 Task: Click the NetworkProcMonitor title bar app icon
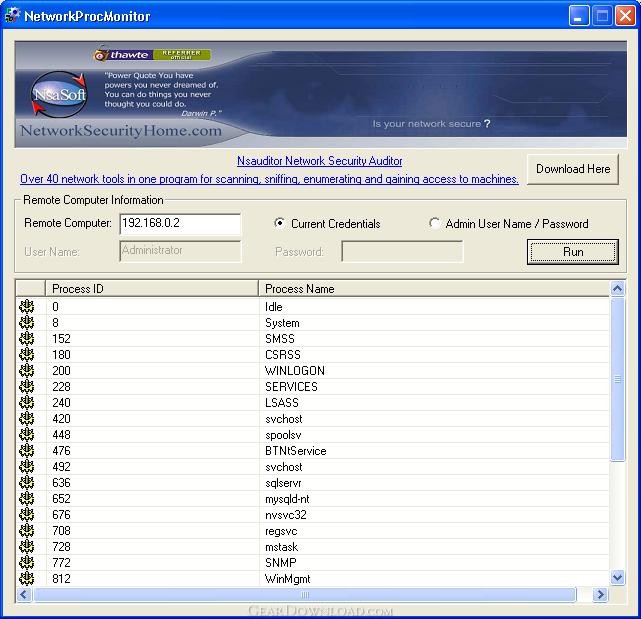[x=14, y=15]
